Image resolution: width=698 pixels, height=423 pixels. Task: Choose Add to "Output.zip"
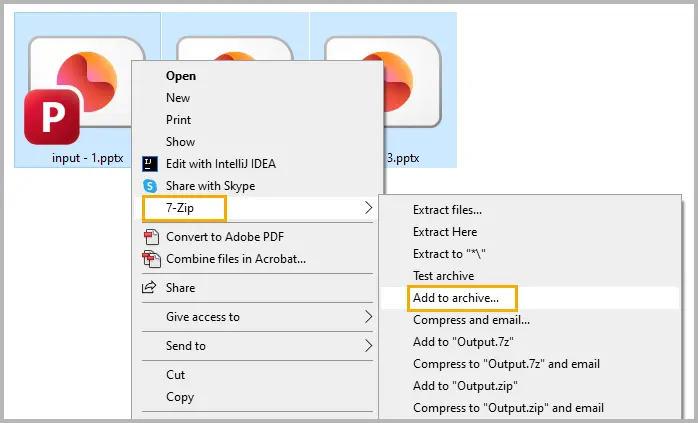(465, 386)
